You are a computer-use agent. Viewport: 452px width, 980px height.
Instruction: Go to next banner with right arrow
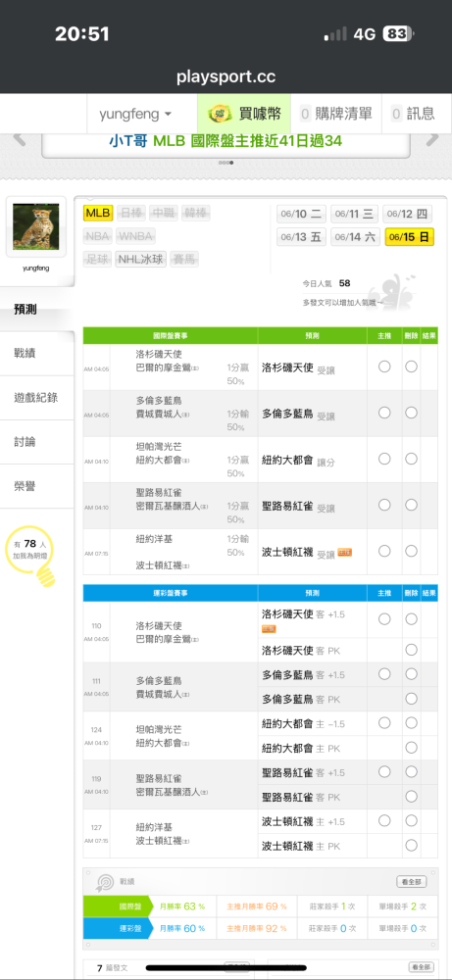432,139
